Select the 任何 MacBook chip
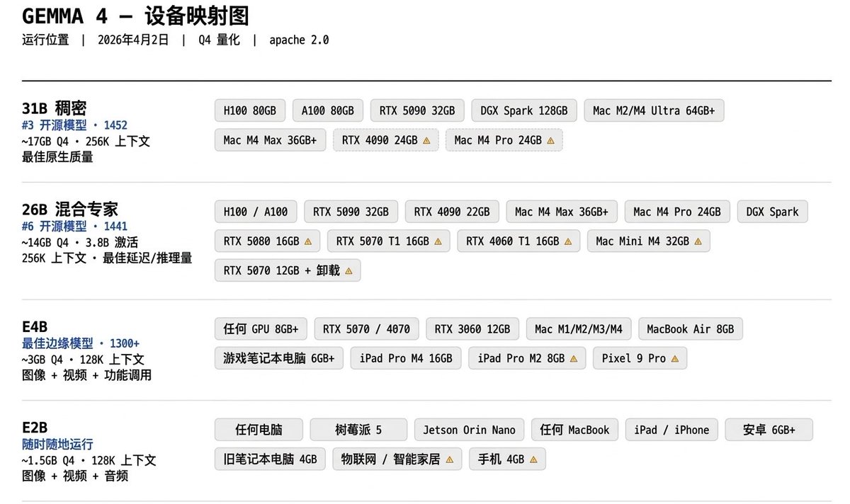This screenshot has height=504, width=850. click(574, 430)
